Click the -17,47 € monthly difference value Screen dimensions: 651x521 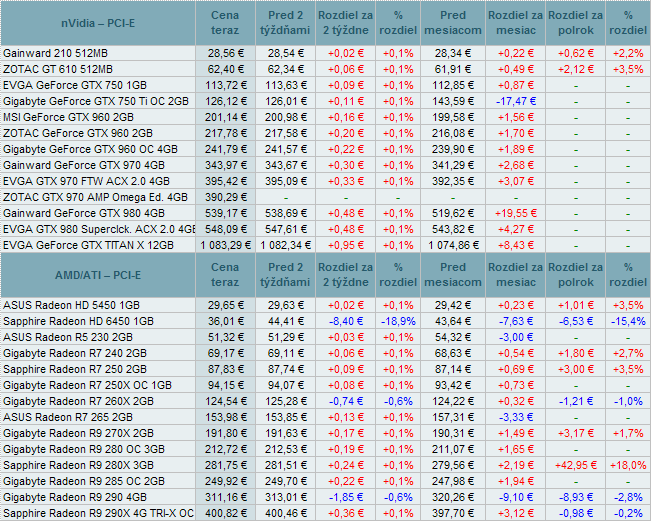click(516, 101)
